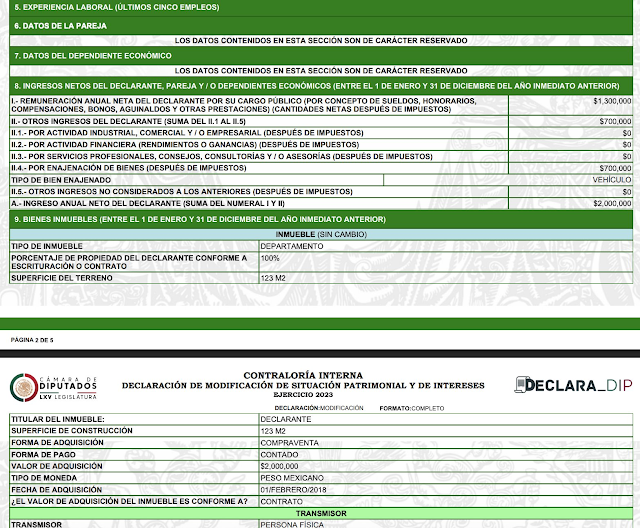This screenshot has height=528, width=640.
Task: Select the $2,000,000 acquisition value
Action: pos(279,466)
